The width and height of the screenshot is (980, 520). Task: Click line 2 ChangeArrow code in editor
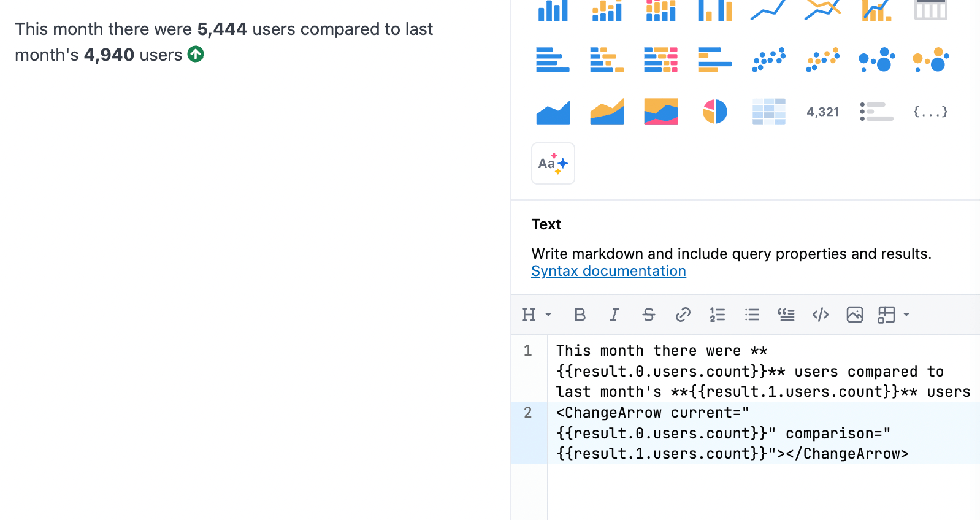click(x=732, y=433)
